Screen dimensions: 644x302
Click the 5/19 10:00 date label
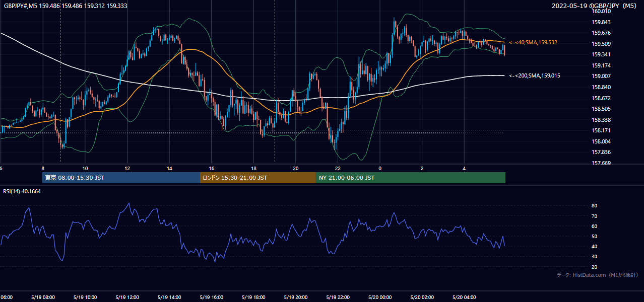click(85, 297)
